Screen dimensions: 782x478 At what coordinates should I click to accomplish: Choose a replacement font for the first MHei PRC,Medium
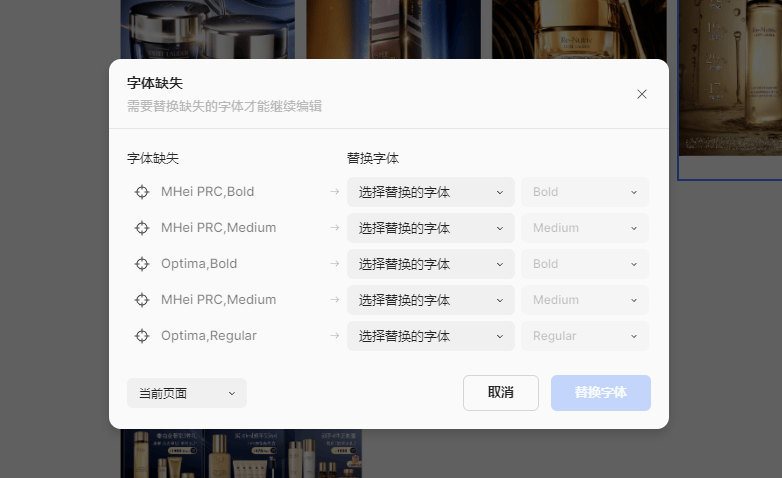pos(430,228)
